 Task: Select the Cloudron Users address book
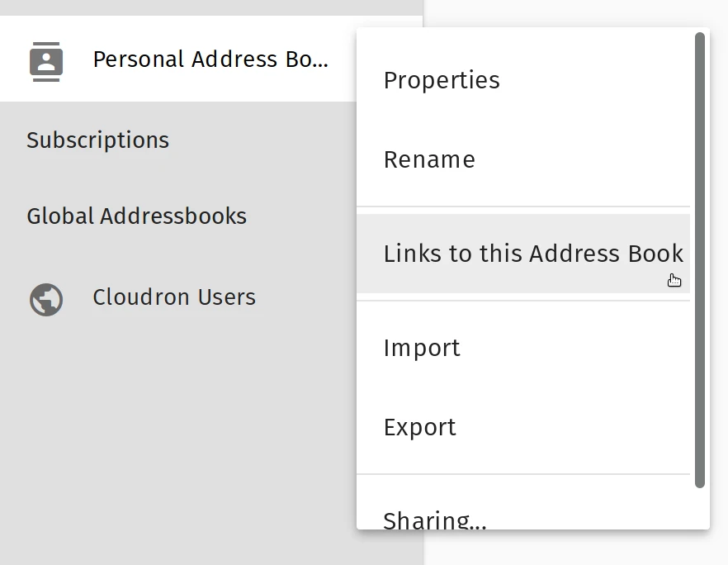pos(173,297)
